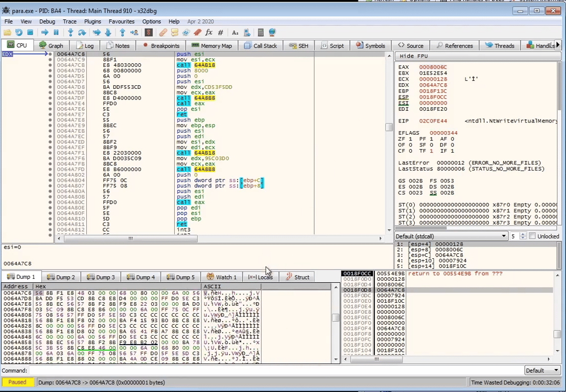Open the Default dropdown beside Command bar
The height and width of the screenshot is (392, 566).
543,371
